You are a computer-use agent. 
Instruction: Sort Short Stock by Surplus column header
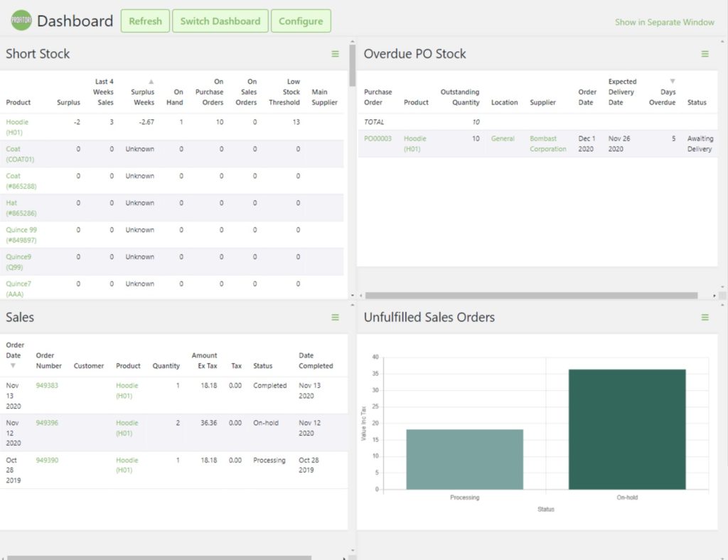68,102
